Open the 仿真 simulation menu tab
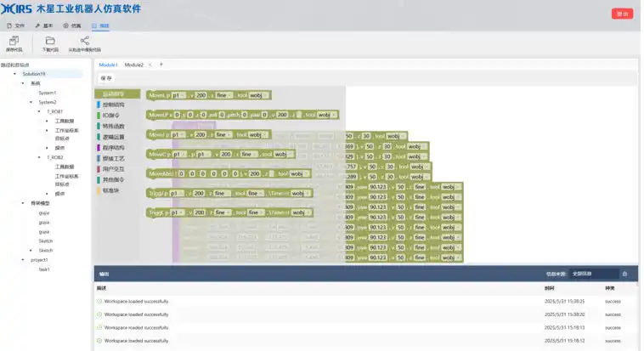Screen dimensions: 644x351 [x=71, y=25]
